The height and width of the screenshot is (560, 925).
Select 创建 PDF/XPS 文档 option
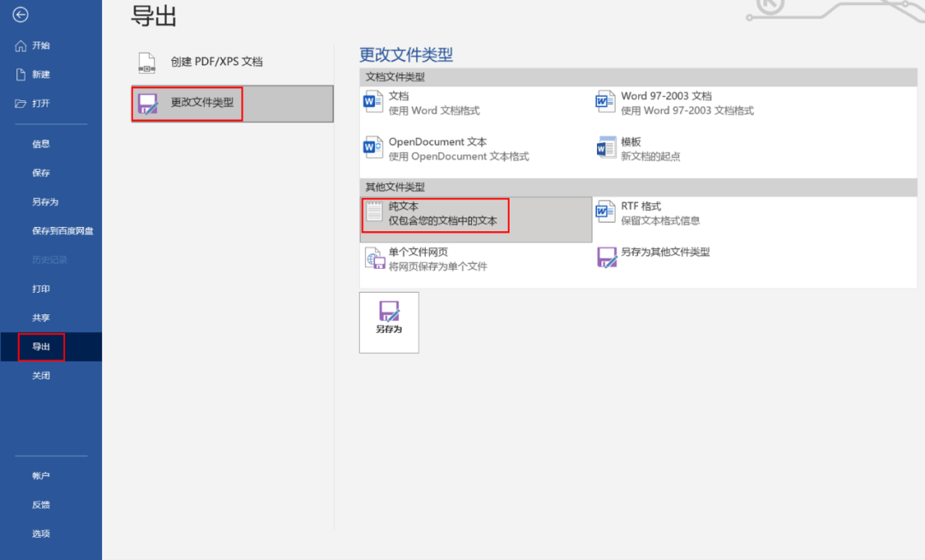tap(232, 62)
